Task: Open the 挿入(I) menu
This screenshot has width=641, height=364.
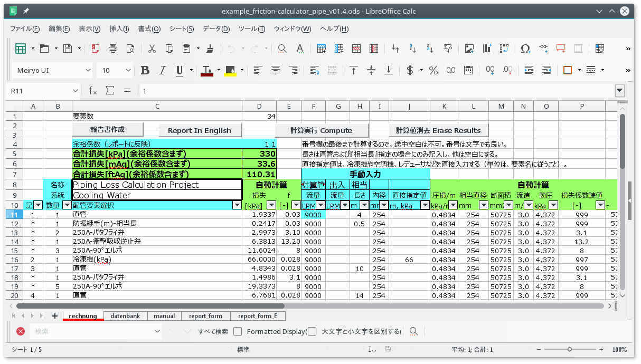Action: (x=119, y=29)
